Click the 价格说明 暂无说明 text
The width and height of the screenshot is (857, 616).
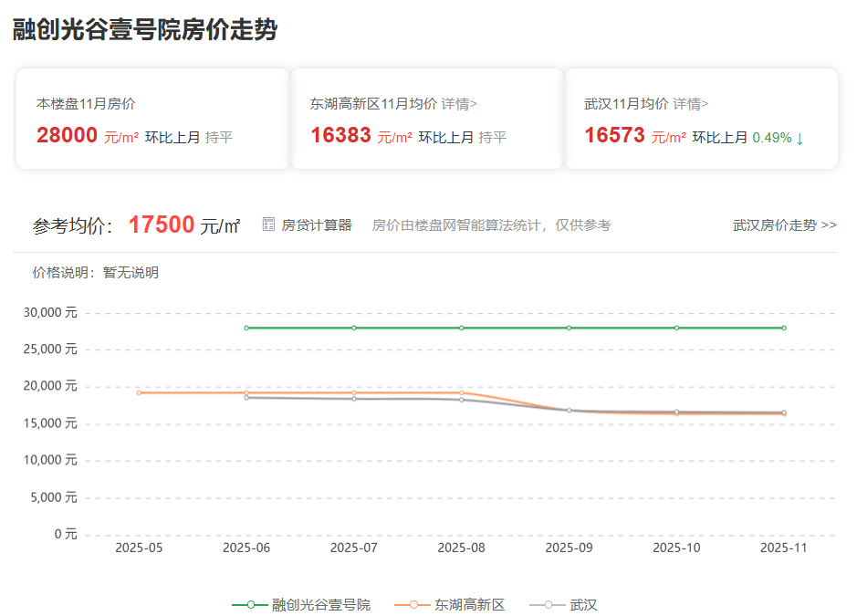pyautogui.click(x=94, y=272)
